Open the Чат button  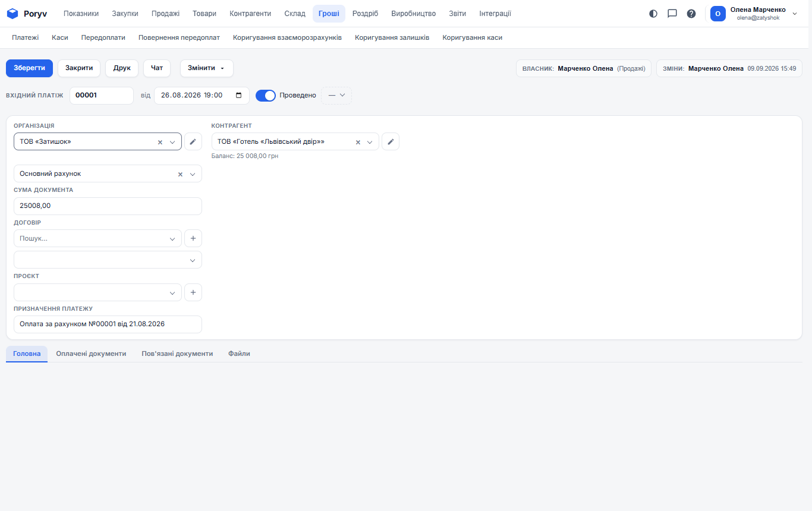click(157, 68)
